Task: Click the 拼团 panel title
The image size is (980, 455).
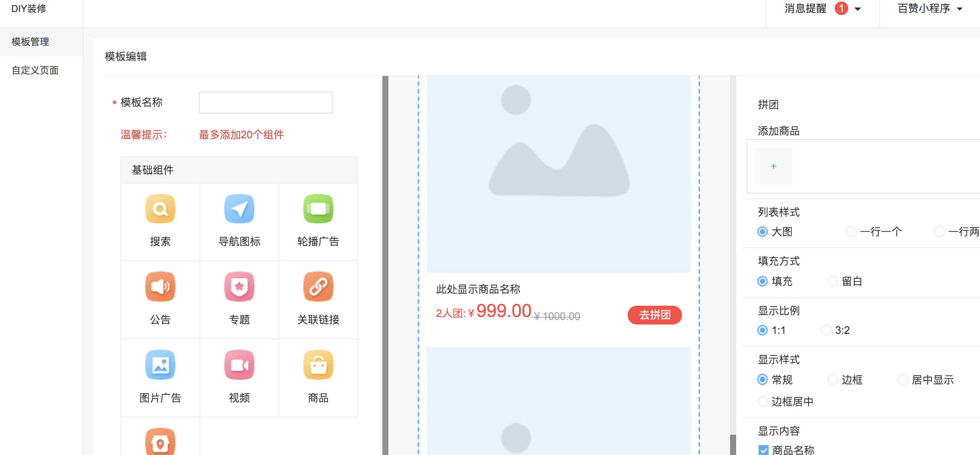Action: (x=768, y=105)
